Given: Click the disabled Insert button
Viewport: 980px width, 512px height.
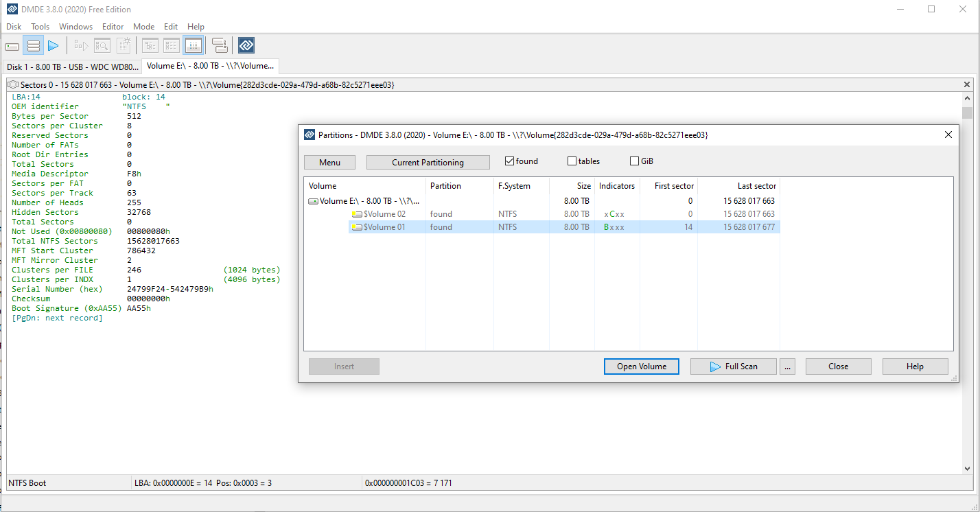Looking at the screenshot, I should (344, 366).
